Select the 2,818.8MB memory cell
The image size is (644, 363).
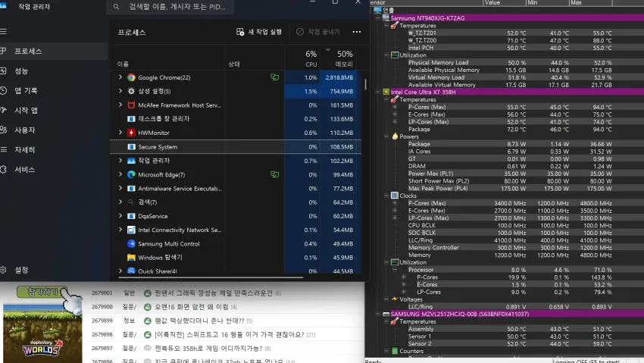(x=339, y=77)
